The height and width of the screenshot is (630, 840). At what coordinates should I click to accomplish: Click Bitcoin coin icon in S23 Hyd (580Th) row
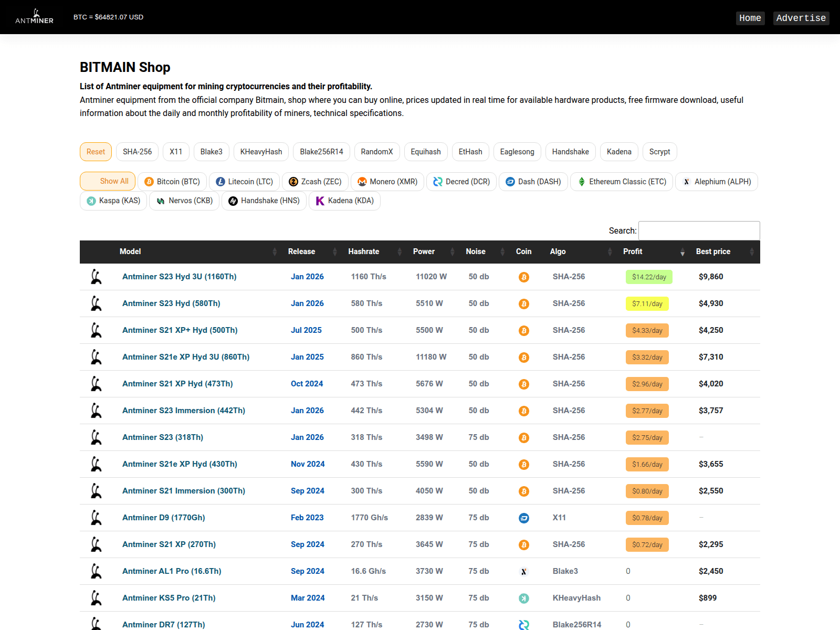tap(524, 304)
